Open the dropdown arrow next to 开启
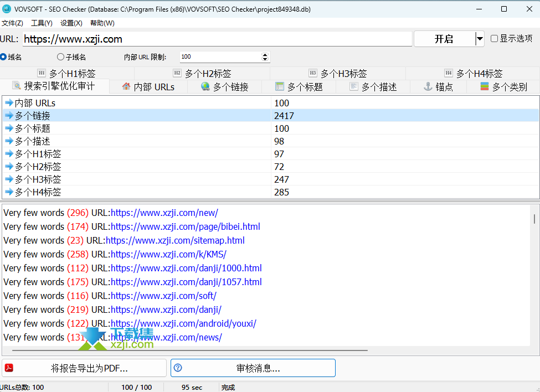The height and width of the screenshot is (392, 540). pos(480,39)
